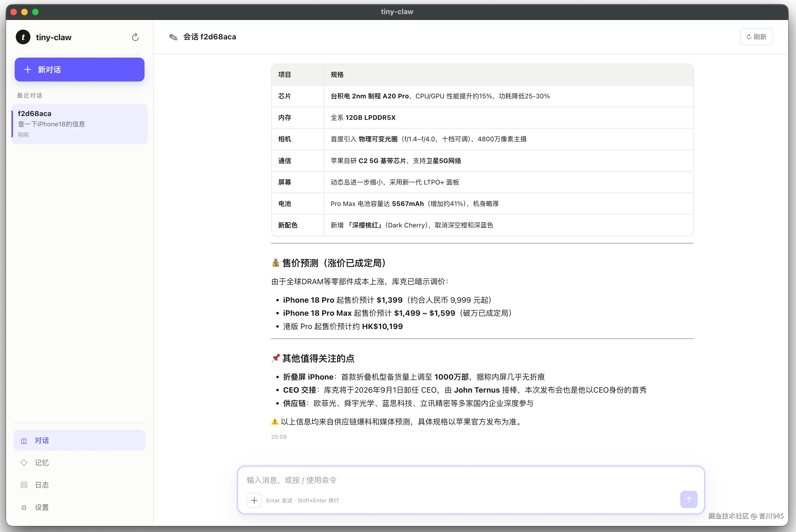Click the sidebar refresh icon beside tiny-claw

pyautogui.click(x=135, y=37)
